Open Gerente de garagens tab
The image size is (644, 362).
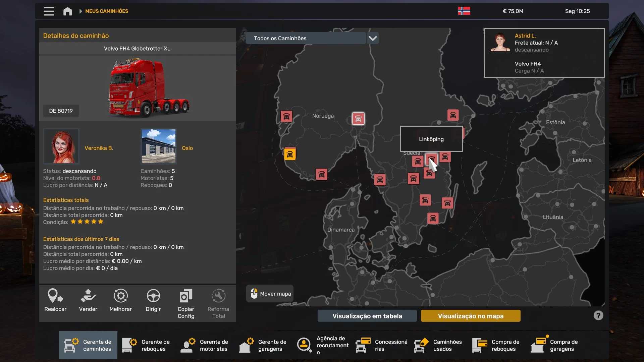click(x=263, y=345)
